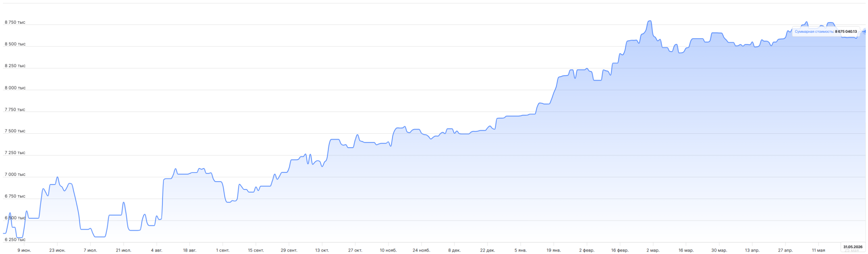Click the 6 250 тыс value axis label
The height and width of the screenshot is (254, 868).
tap(15, 240)
